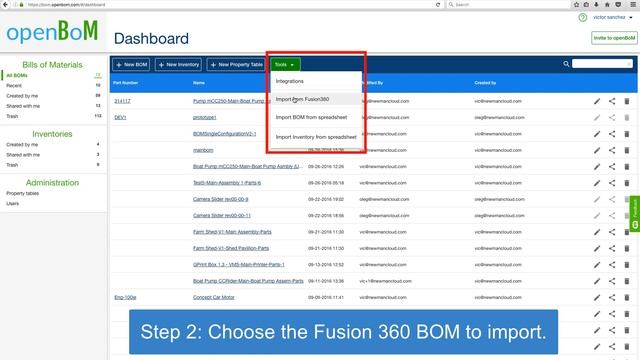Click the browser URL address bar
The width and height of the screenshot is (640, 360).
229,4
